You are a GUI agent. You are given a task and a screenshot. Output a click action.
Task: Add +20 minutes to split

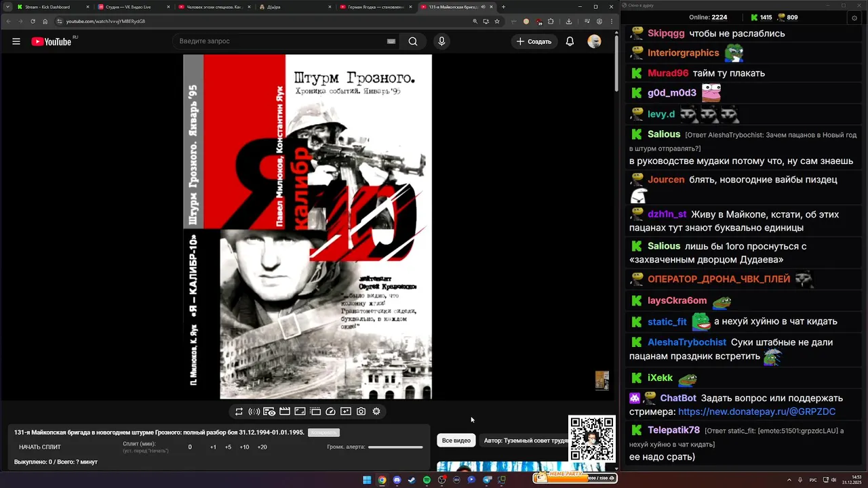coord(262,447)
